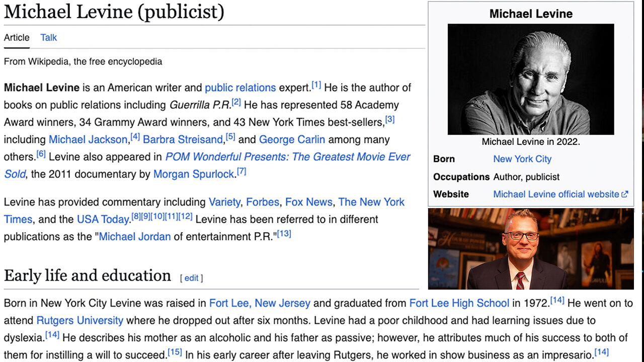The image size is (644, 362).
Task: Open the Fort Lee, New Jersey link
Action: click(260, 303)
